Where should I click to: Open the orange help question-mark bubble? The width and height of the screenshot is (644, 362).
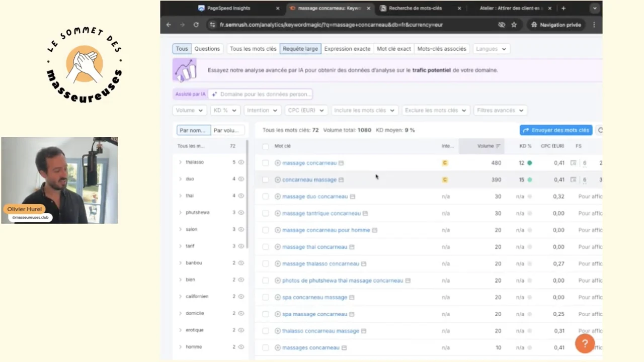click(x=585, y=344)
